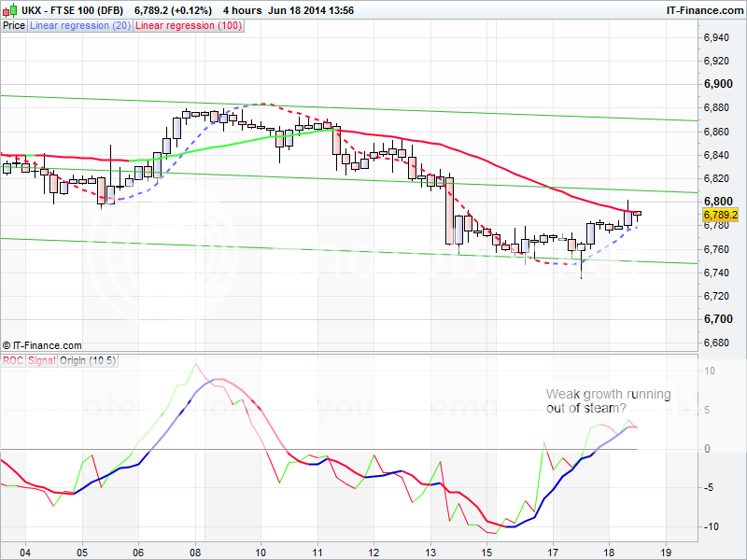Select the Price indicator label
This screenshot has height=560, width=747.
click(x=14, y=26)
